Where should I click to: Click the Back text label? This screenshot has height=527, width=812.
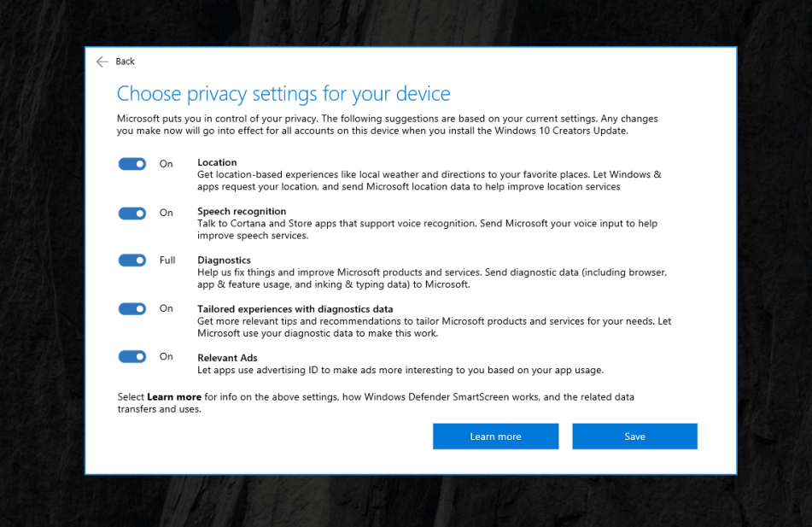126,61
